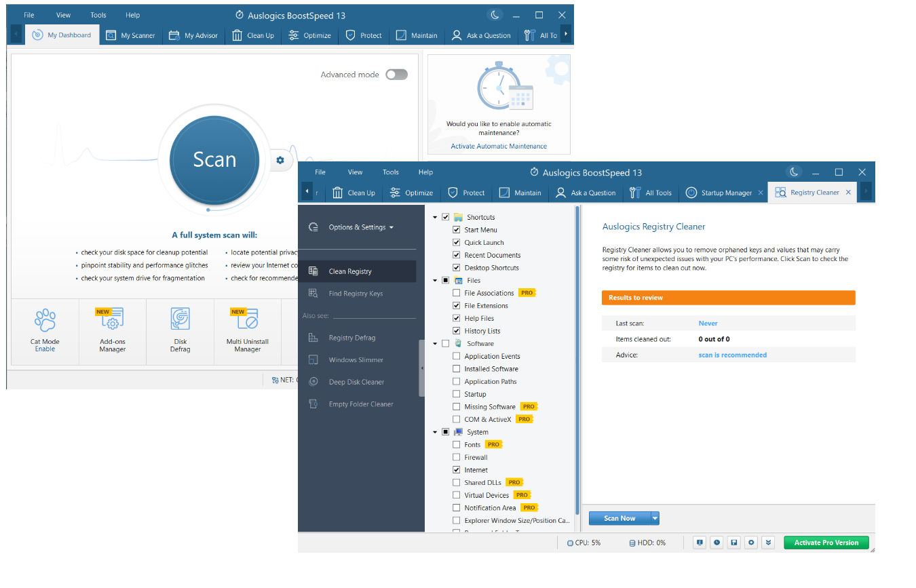
Task: Open File menu in front BoostSpeed window
Action: point(320,172)
